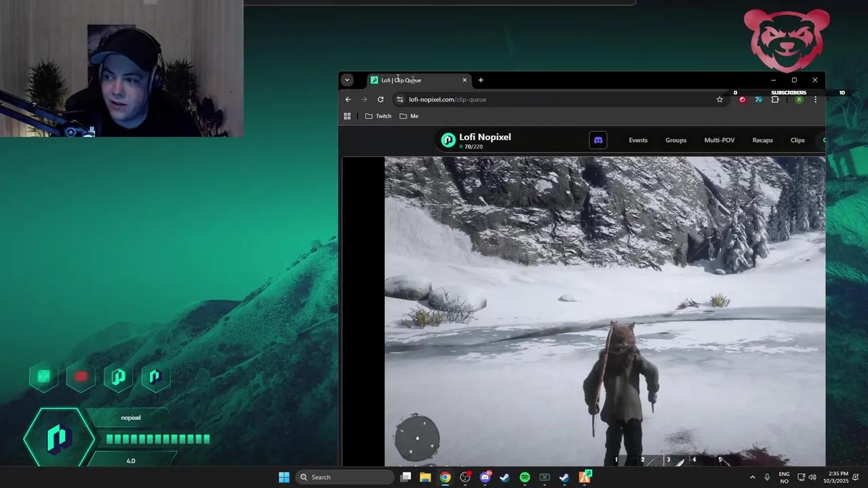
Task: Open a new browser tab
Action: point(481,80)
